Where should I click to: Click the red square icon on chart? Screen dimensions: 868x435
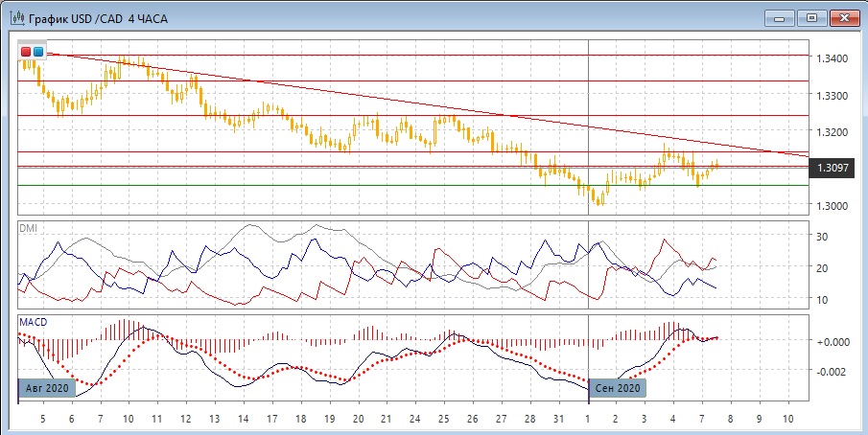(x=26, y=51)
